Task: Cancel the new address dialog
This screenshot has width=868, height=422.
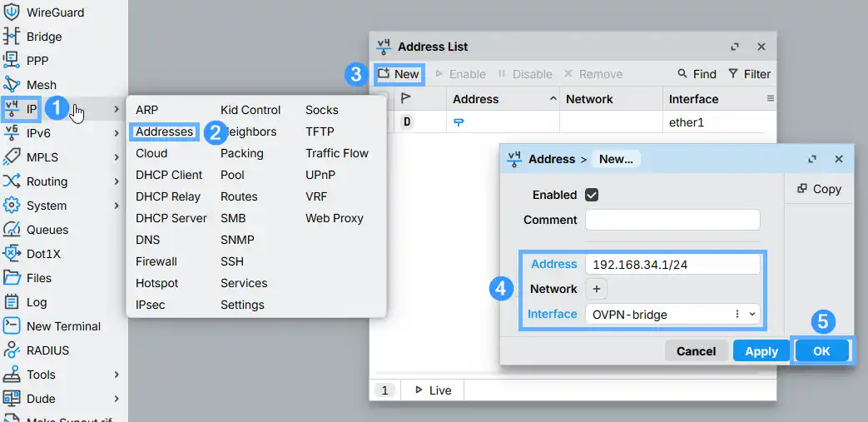Action: point(697,351)
